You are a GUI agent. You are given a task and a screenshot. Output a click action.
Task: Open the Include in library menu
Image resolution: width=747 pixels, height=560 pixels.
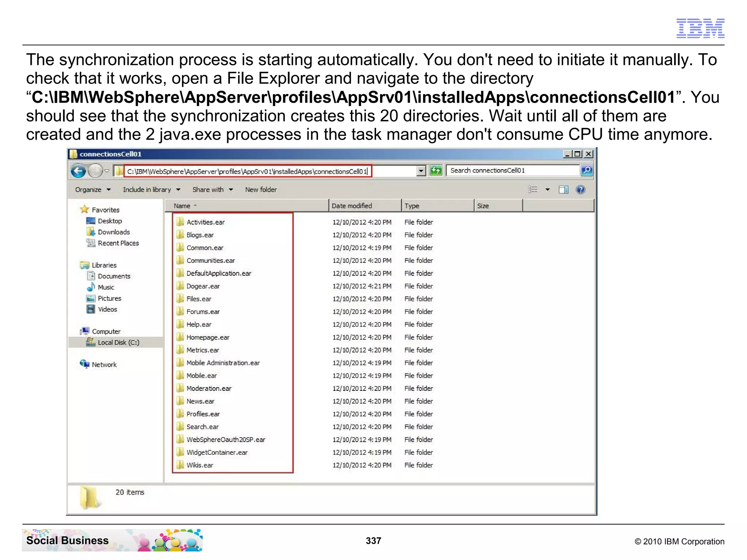point(151,190)
